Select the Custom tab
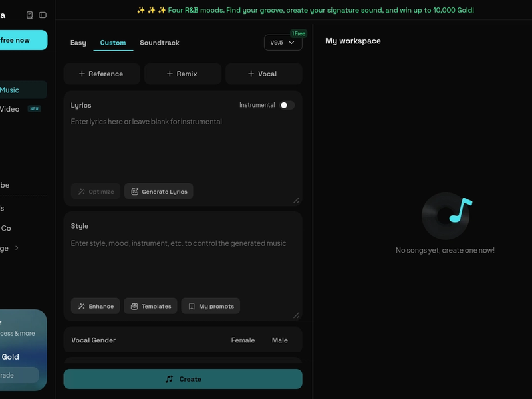 113,43
